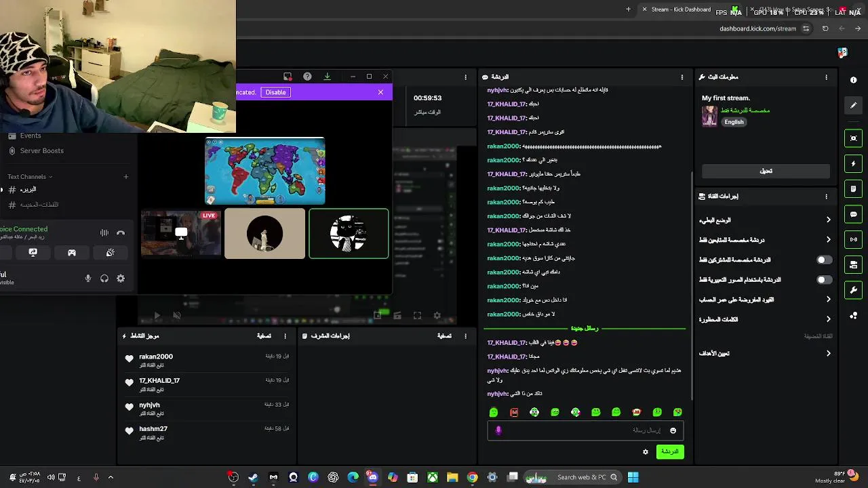Click the first green emote in chat row

(494, 412)
